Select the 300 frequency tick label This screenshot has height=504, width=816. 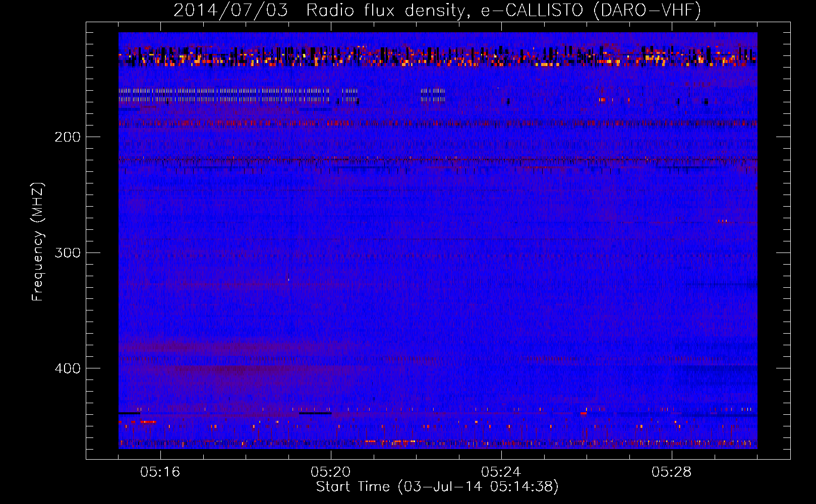pyautogui.click(x=68, y=253)
